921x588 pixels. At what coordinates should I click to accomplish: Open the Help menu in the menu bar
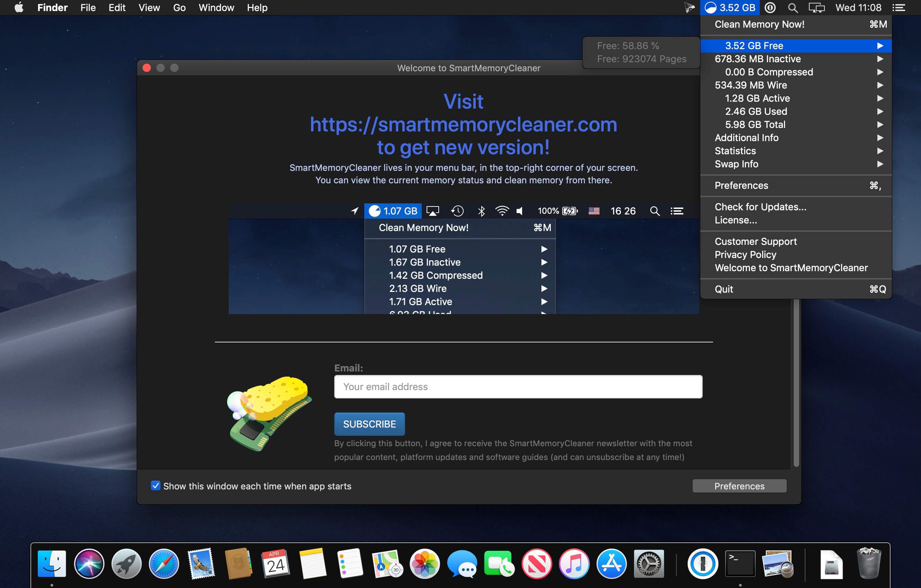257,8
